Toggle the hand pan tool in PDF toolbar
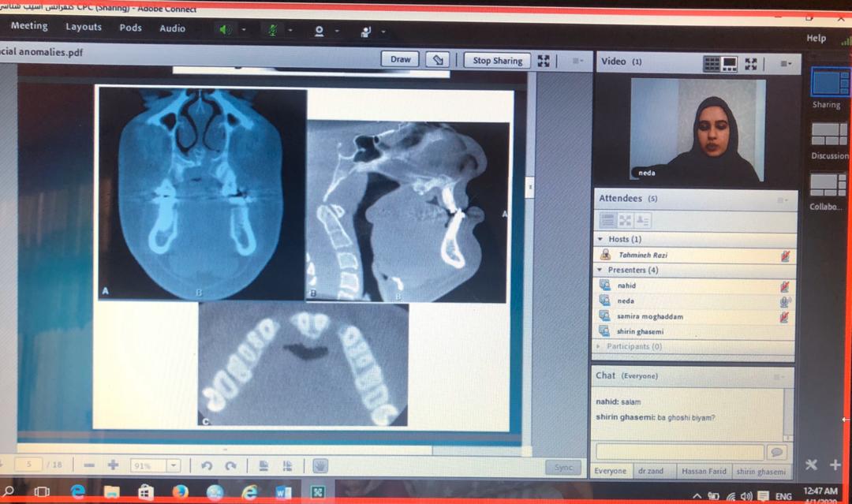This screenshot has height=504, width=852. [x=319, y=466]
